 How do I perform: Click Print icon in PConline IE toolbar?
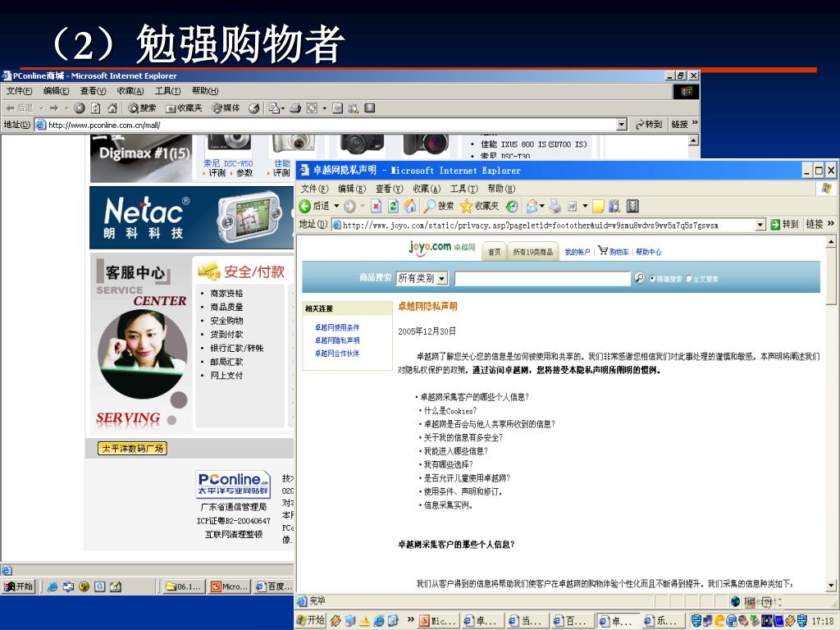click(x=295, y=108)
